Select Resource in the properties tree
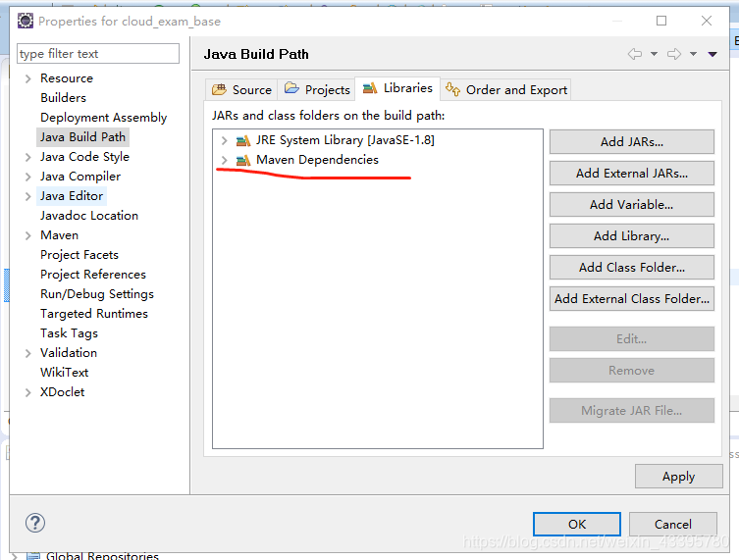This screenshot has height=560, width=739. (67, 78)
